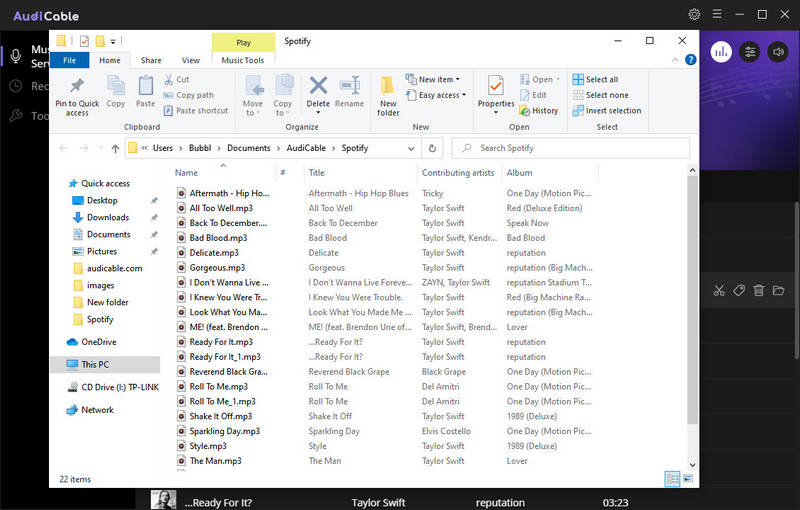Click the Ready For It album thumbnail
The width and height of the screenshot is (800, 510).
[163, 500]
